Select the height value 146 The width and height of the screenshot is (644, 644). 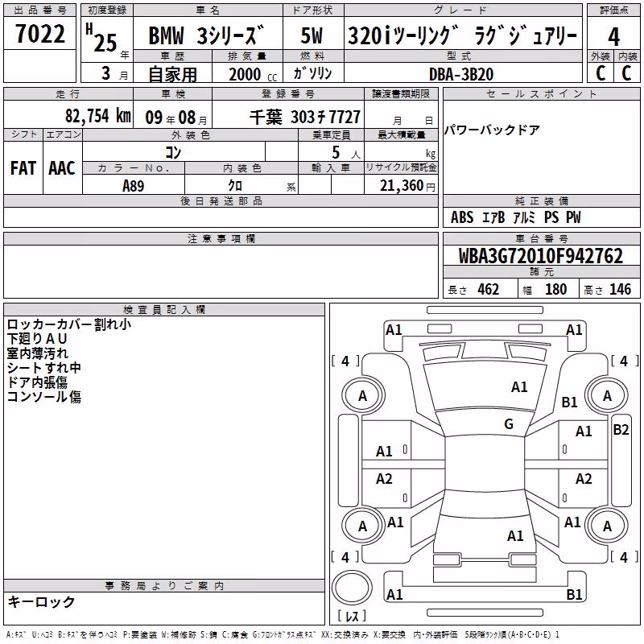tap(620, 290)
